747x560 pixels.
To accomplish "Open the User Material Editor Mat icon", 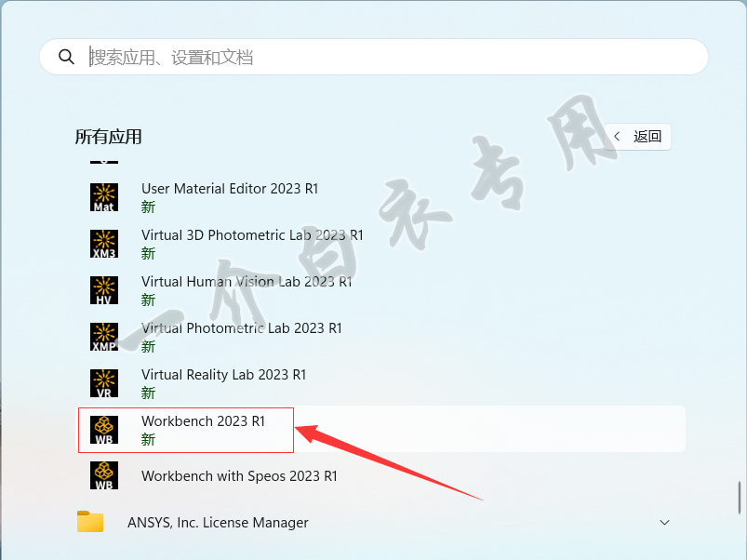I will coord(104,197).
